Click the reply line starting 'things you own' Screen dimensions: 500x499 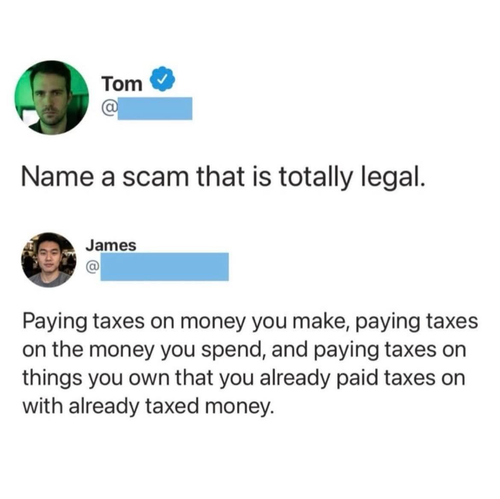tap(244, 379)
